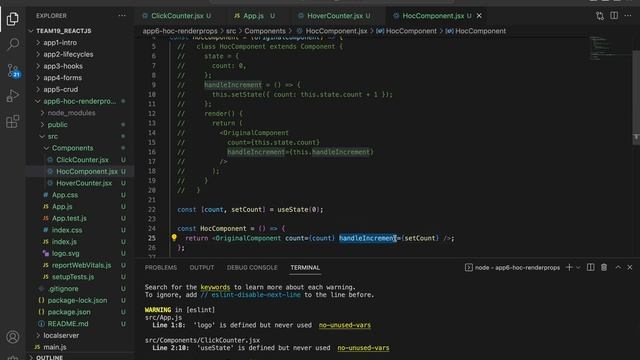The image size is (640, 360).
Task: Click app6-hoc-renderprops breadcrumb segment
Action: point(180,31)
